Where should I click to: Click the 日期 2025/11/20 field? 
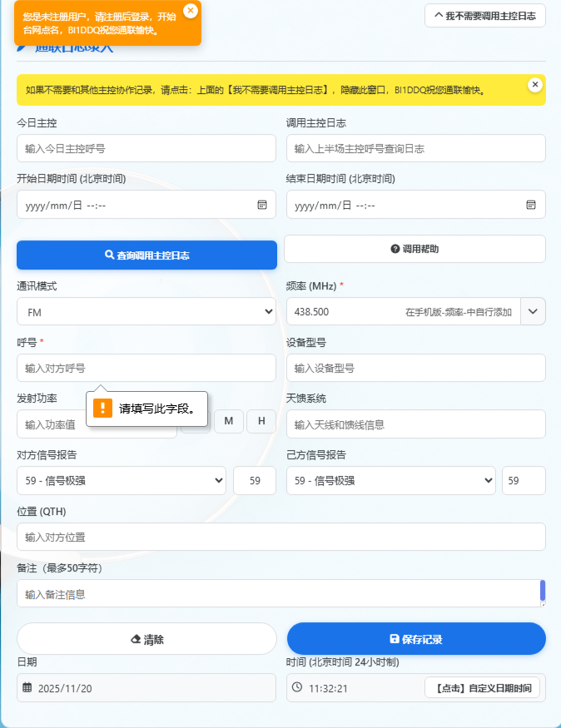(x=146, y=688)
